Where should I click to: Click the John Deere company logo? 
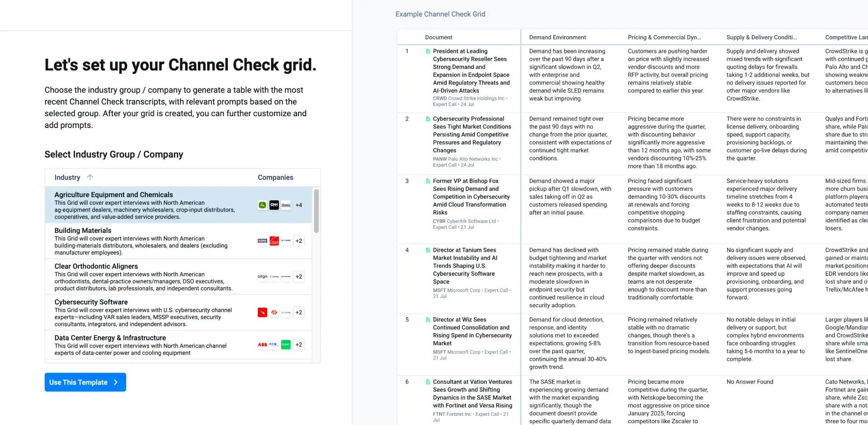coord(262,205)
